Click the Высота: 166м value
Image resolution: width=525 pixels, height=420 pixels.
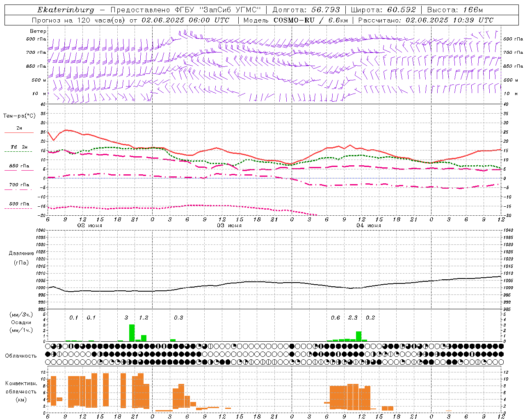(x=455, y=10)
